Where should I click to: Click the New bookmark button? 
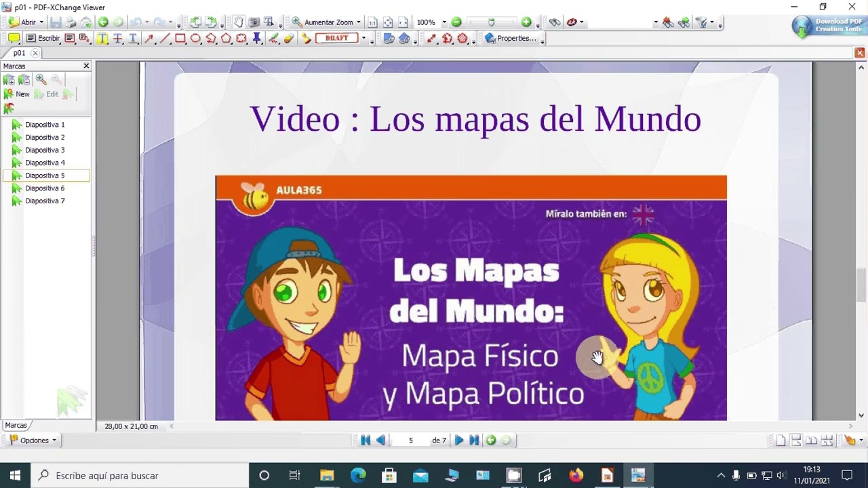coord(17,94)
